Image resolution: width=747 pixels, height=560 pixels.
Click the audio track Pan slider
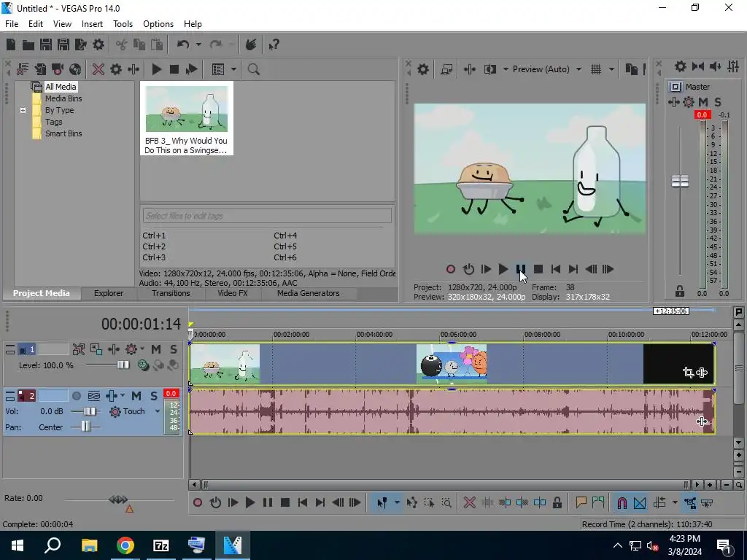(85, 427)
